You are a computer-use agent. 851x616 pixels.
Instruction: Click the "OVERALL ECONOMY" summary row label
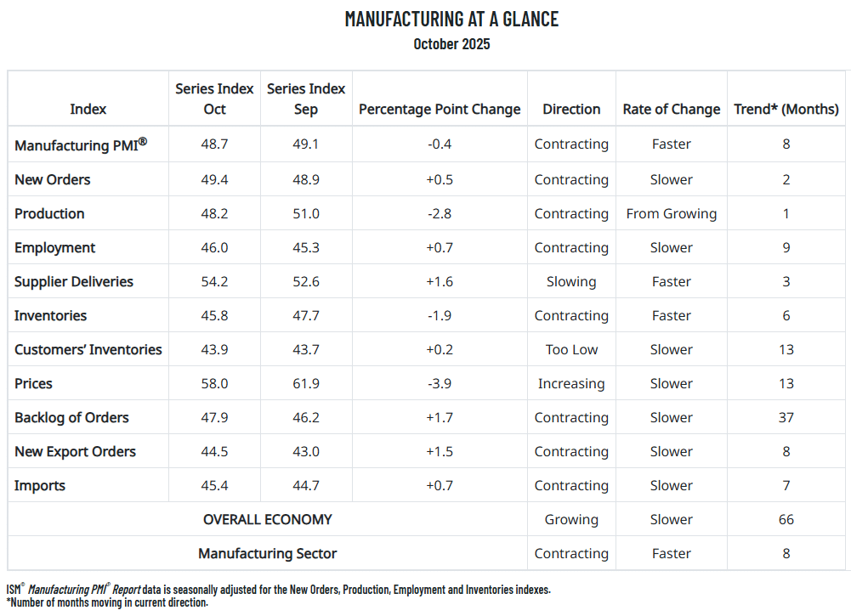(268, 519)
